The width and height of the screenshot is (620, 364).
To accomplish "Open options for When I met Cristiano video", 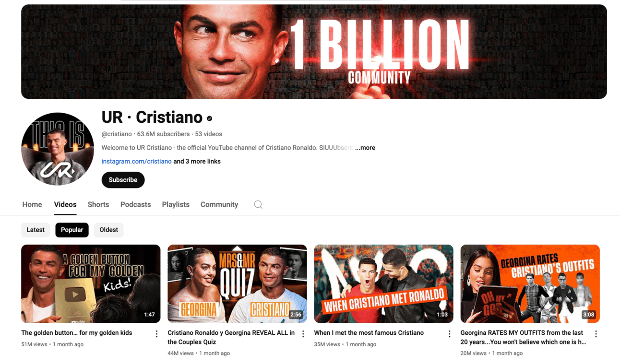I will tap(449, 334).
